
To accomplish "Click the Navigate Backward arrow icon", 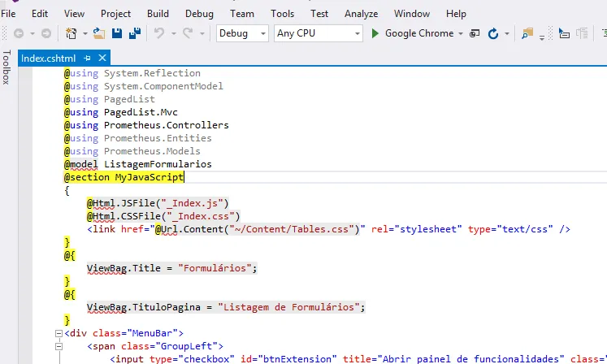I will [x=19, y=33].
